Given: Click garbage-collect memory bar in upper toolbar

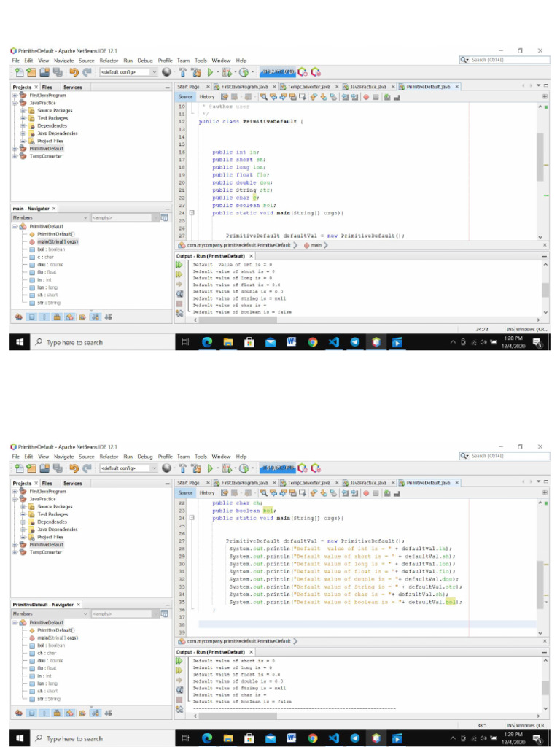Looking at the screenshot, I should coord(278,72).
